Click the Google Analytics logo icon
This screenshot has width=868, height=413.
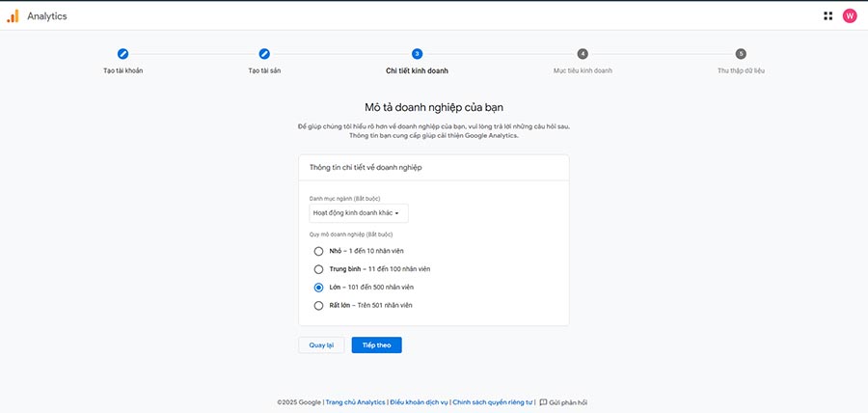pos(13,16)
